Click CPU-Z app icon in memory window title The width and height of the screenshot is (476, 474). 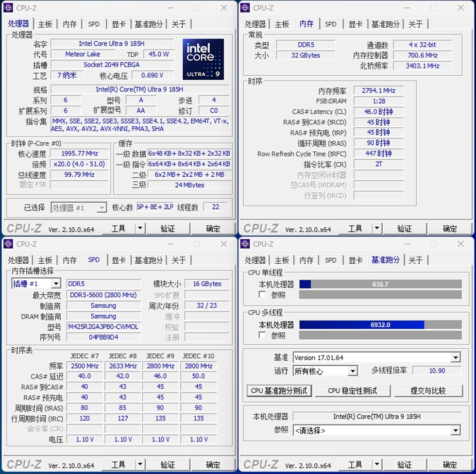coord(245,8)
